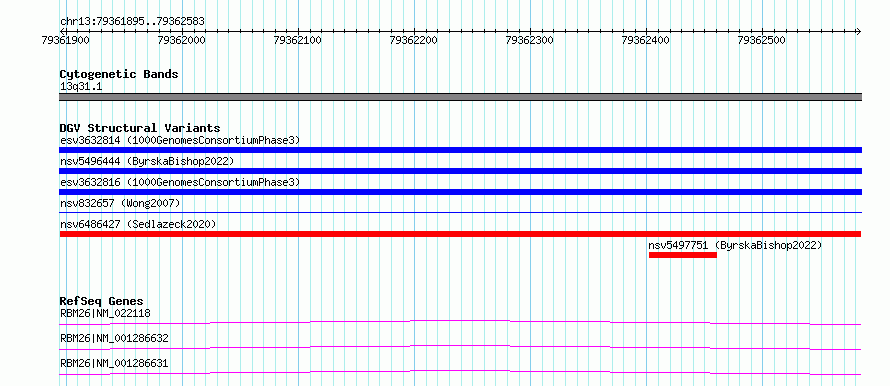Viewport: 890px width, 386px height.
Task: Open the RBM26|NM_001286631 transcript label
Action: pos(114,363)
